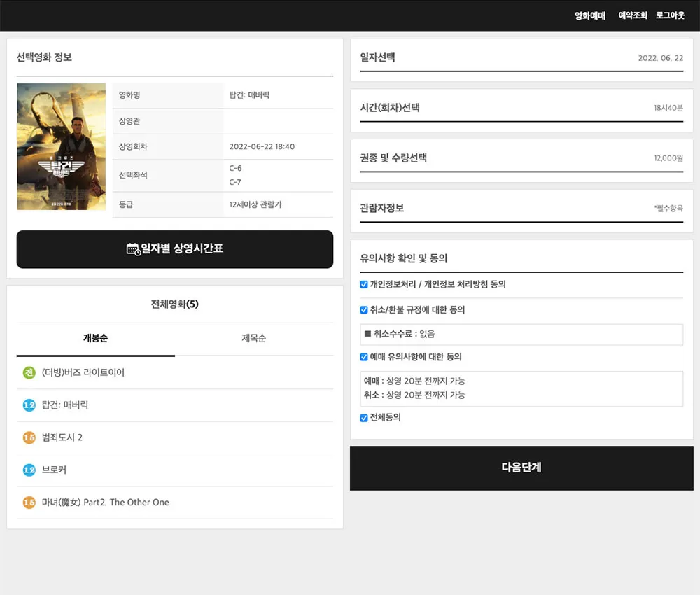Select the 개봉순 tab
700x595 pixels.
tap(95, 339)
